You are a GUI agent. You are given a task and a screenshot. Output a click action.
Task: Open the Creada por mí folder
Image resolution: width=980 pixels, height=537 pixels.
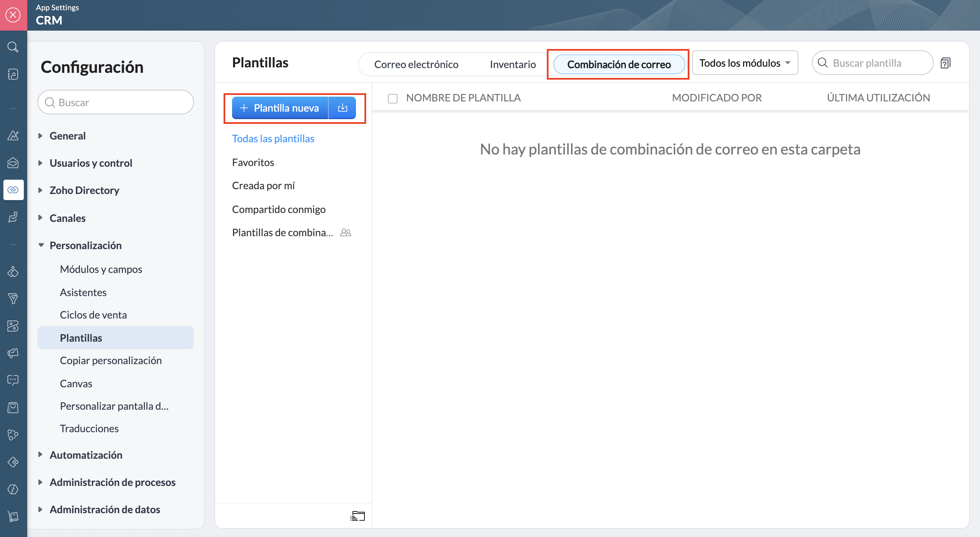[x=263, y=185]
